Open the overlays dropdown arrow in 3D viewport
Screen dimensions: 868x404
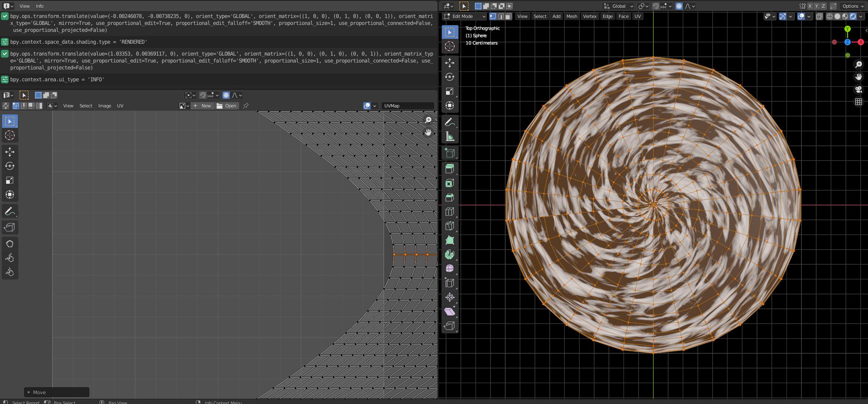coord(809,16)
